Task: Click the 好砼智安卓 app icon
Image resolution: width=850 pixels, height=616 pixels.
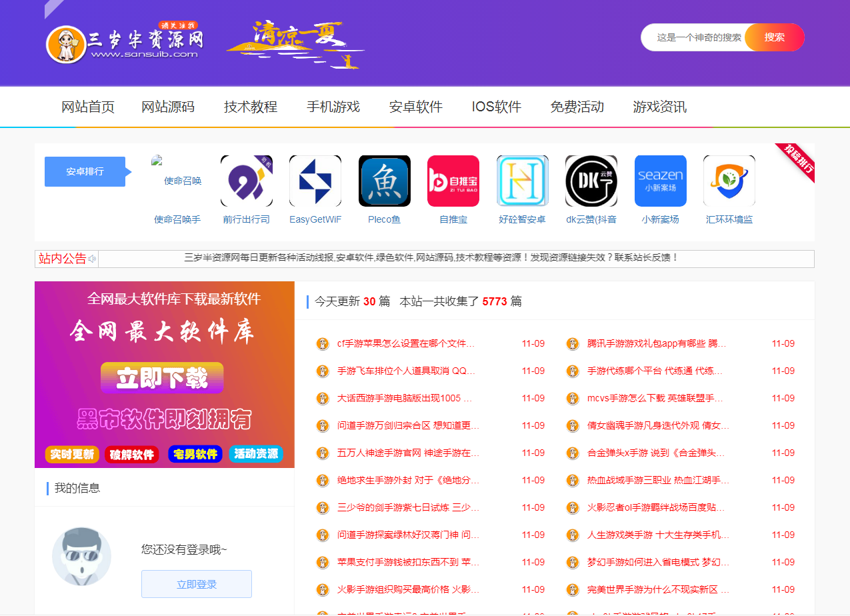Action: pos(523,181)
